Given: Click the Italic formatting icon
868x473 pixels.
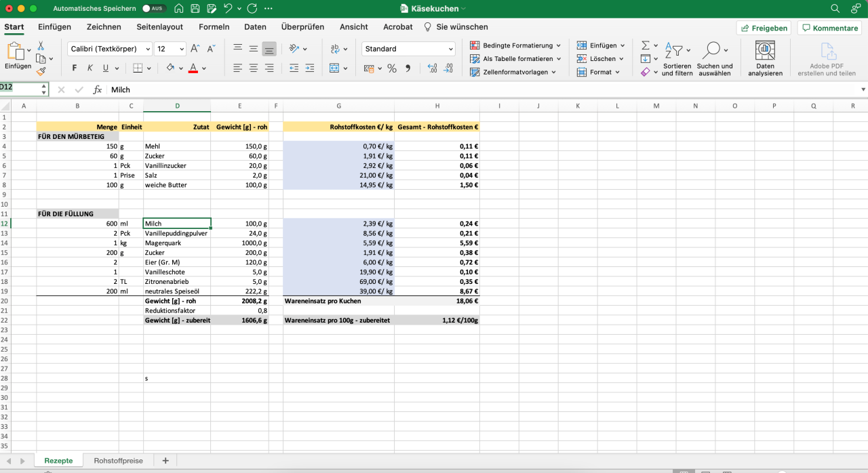Looking at the screenshot, I should click(x=90, y=68).
